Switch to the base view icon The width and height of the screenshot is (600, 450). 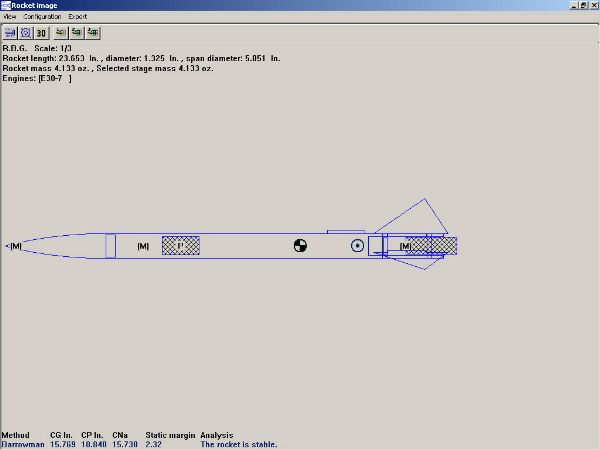click(26, 32)
